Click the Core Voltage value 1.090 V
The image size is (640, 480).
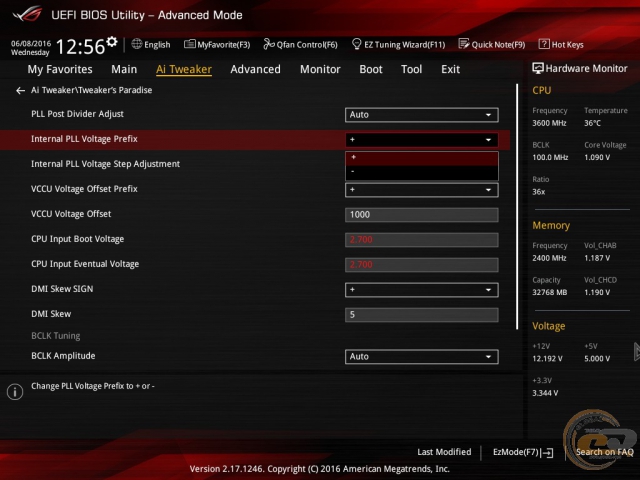tap(597, 158)
